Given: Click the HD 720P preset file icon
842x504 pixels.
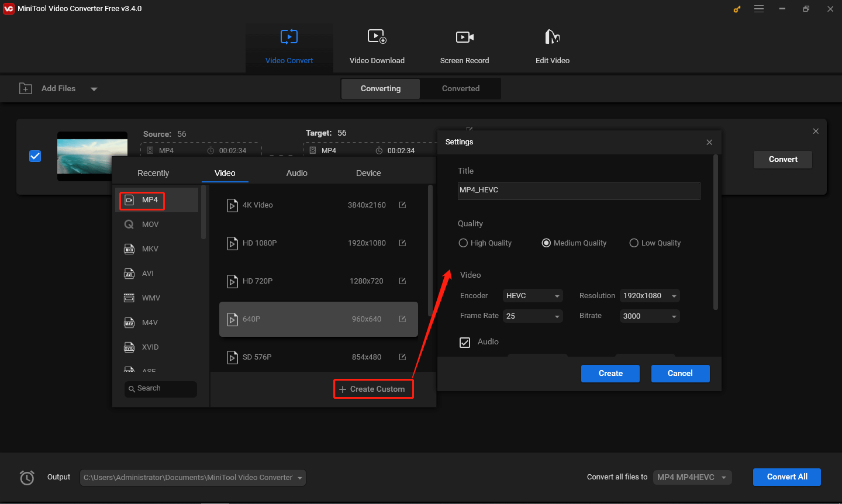Looking at the screenshot, I should coord(232,281).
